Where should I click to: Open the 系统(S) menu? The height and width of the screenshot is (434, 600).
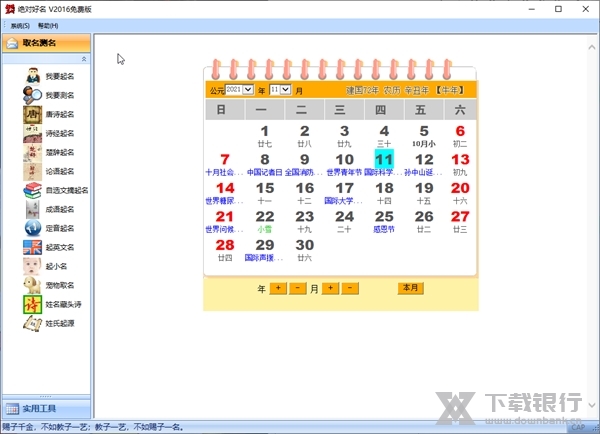20,25
